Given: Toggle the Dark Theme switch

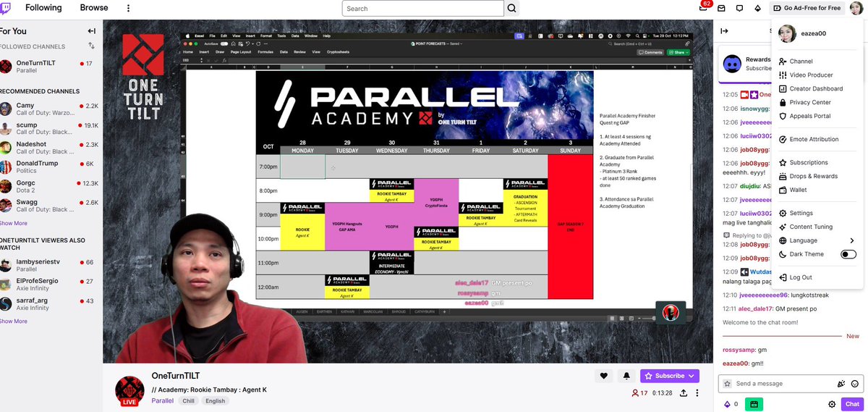Looking at the screenshot, I should [x=848, y=255].
